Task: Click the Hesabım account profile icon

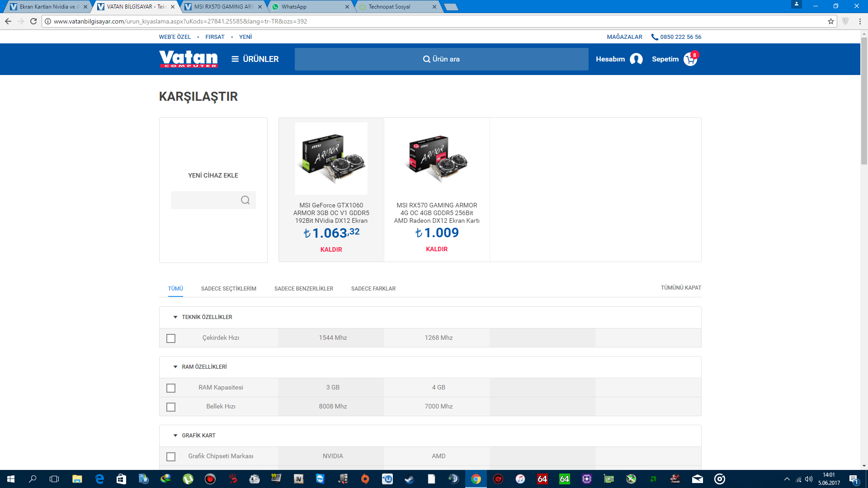Action: (636, 59)
